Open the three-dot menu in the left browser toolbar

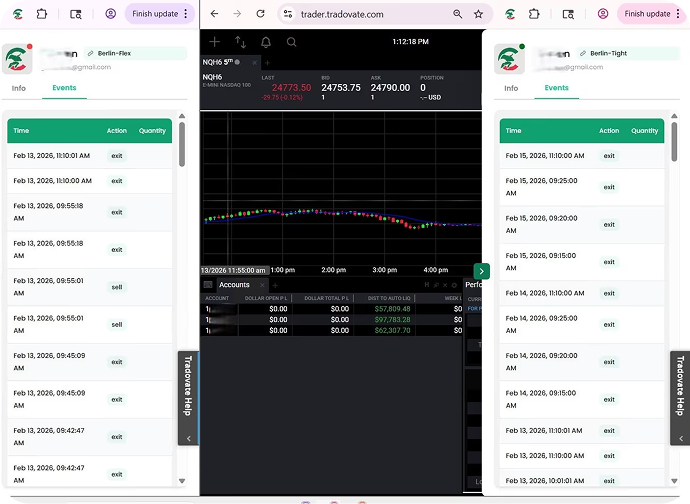pos(186,14)
